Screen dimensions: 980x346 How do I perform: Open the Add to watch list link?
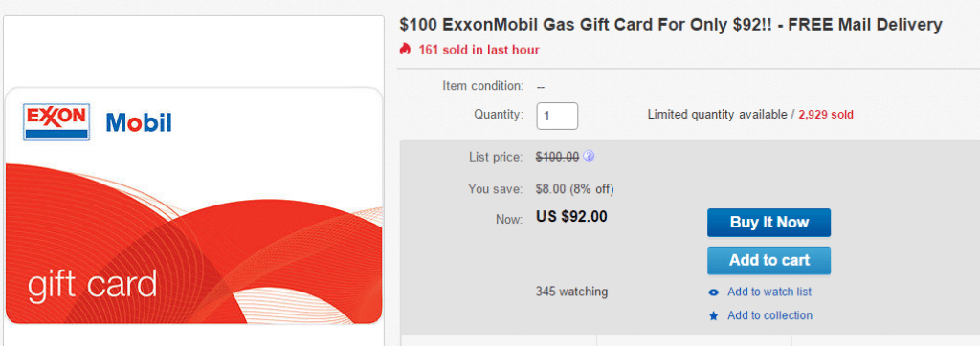tap(769, 292)
